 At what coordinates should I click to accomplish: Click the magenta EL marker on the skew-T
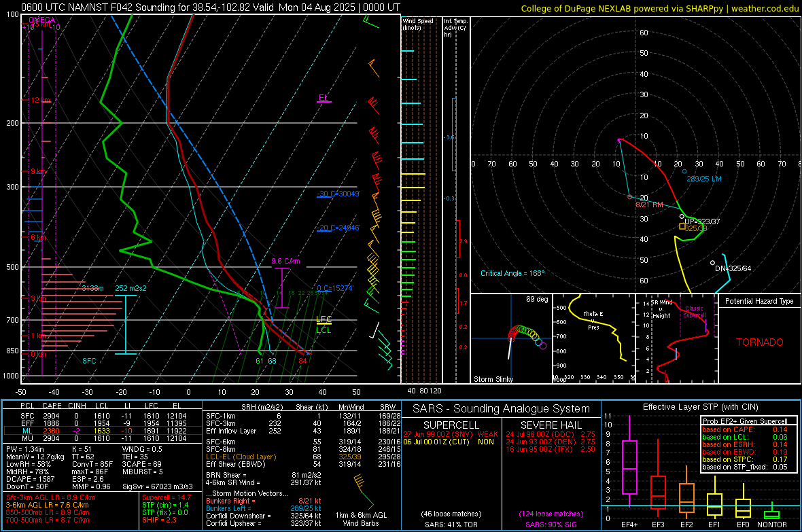pos(324,98)
